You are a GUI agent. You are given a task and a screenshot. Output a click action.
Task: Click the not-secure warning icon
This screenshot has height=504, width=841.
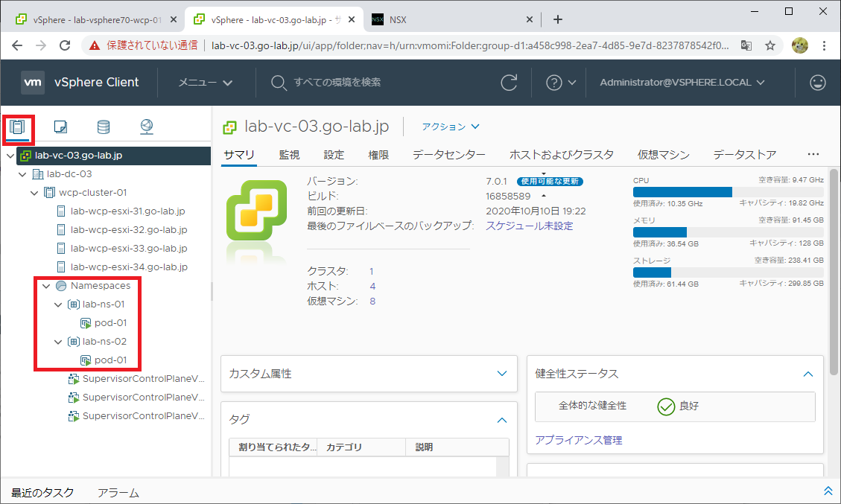95,45
